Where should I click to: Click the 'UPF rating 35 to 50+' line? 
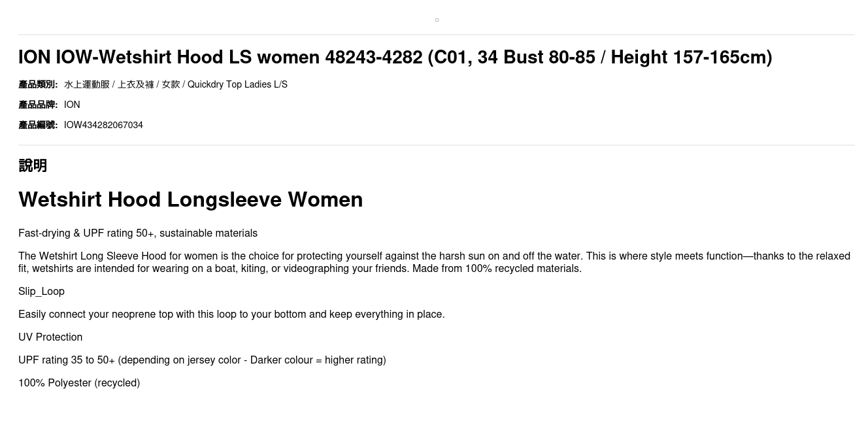[x=202, y=360]
